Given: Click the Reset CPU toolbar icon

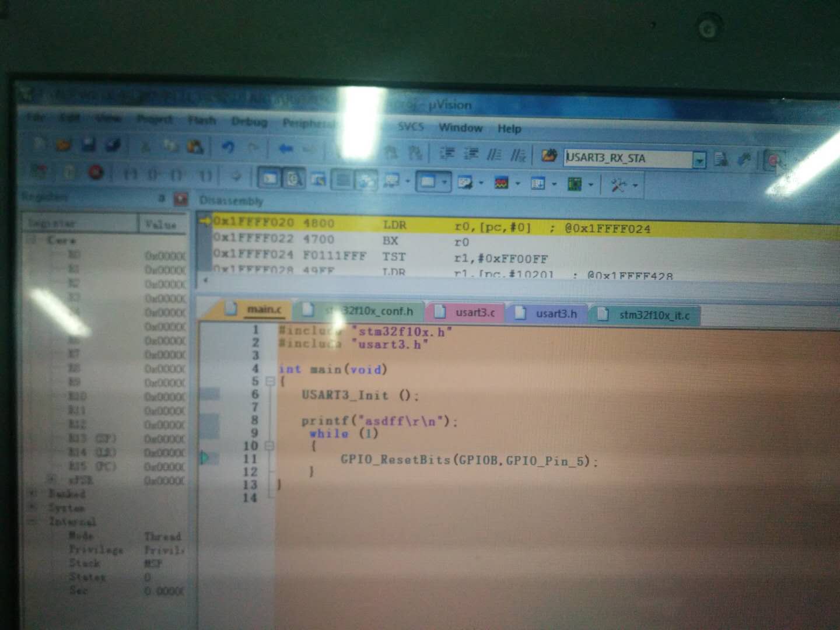Looking at the screenshot, I should coord(40,171).
